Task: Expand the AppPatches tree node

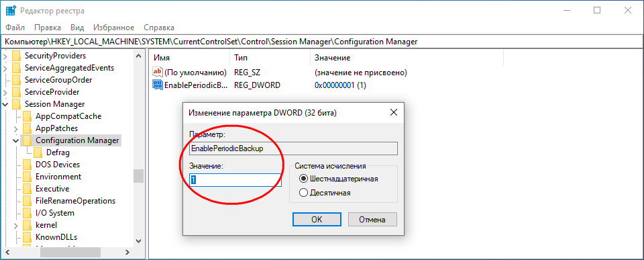Action: (16, 128)
